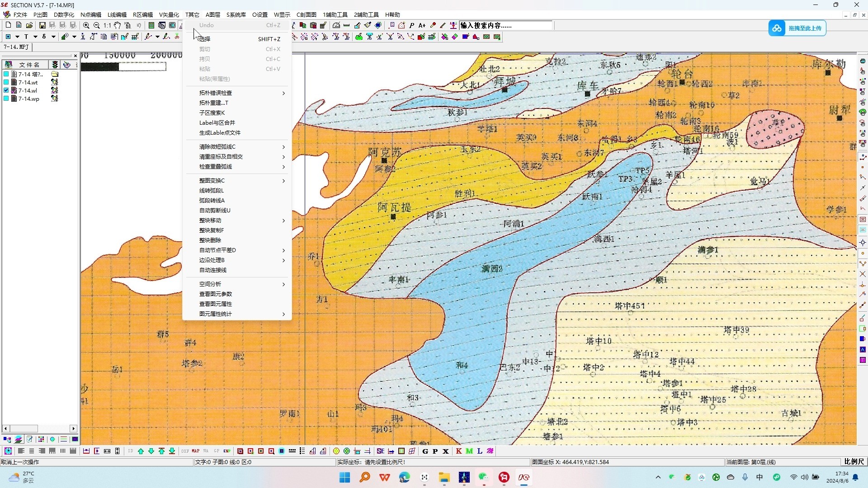Open the 空间分析 submenu
Screen dimensions: 868x488
pyautogui.click(x=283, y=284)
